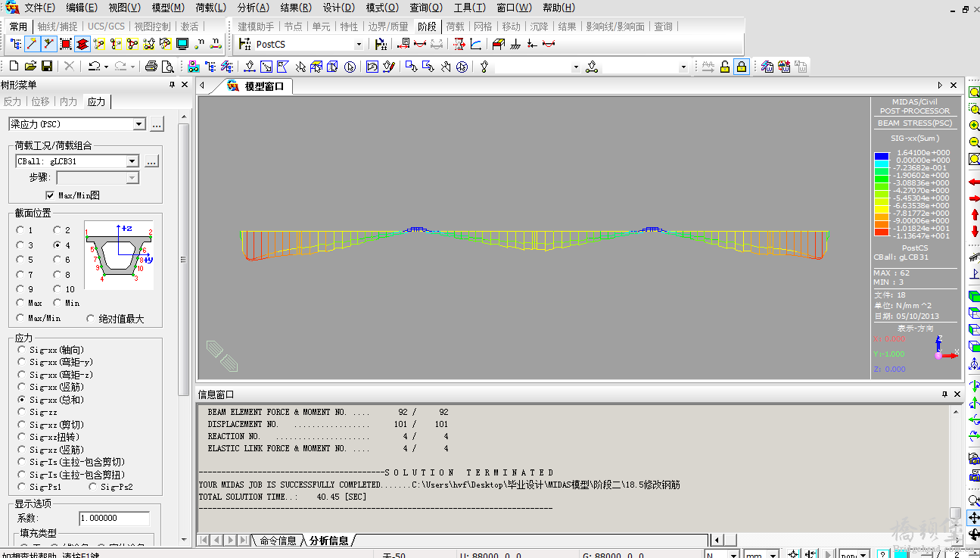Open the second blank toolbar combo box
This screenshot has width=980, height=558.
tap(683, 67)
